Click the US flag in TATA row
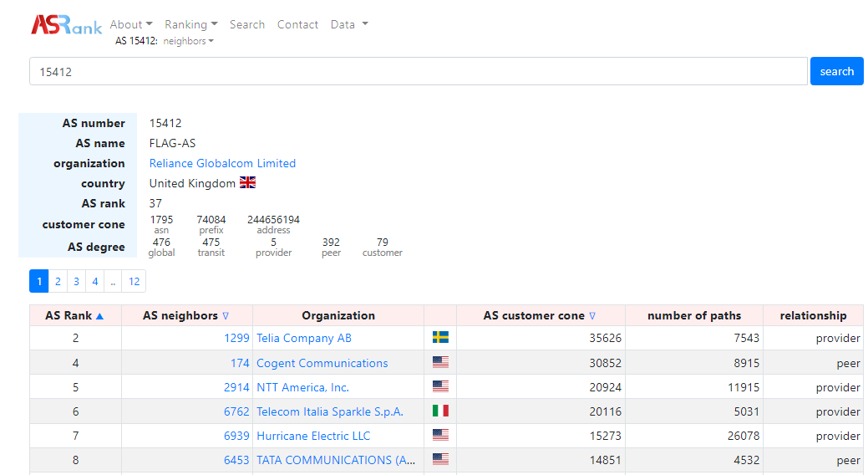 (x=440, y=459)
